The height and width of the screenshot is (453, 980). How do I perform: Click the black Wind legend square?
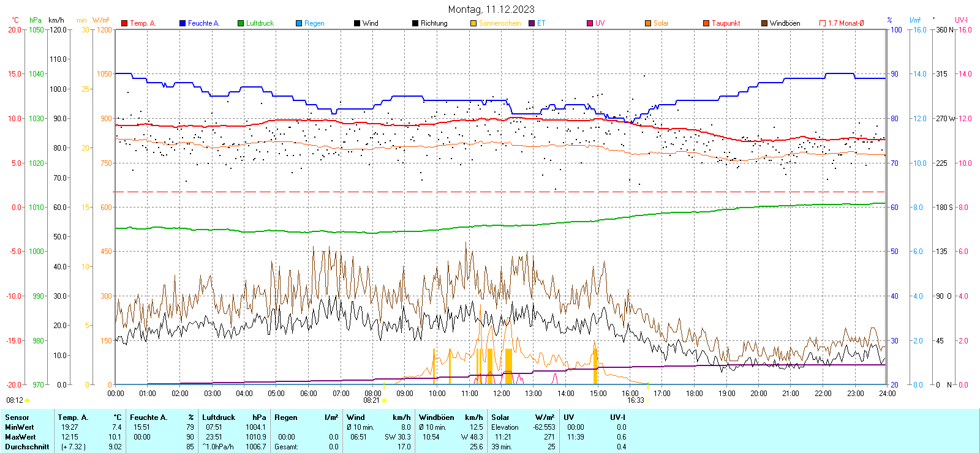pyautogui.click(x=357, y=23)
